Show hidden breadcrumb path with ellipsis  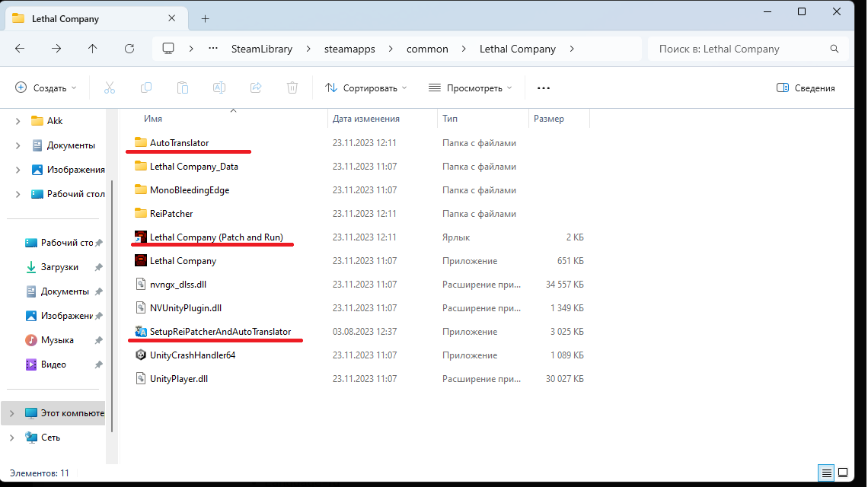point(213,49)
